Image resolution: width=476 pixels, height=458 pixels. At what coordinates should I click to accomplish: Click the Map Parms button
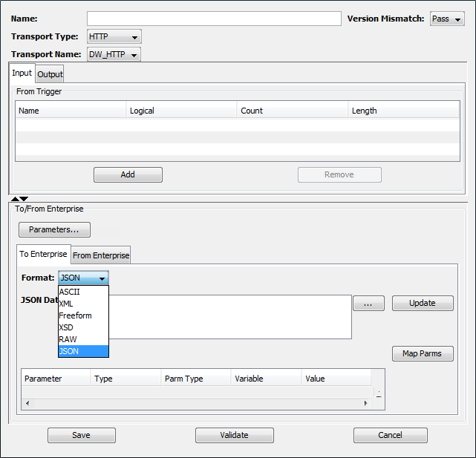click(422, 353)
